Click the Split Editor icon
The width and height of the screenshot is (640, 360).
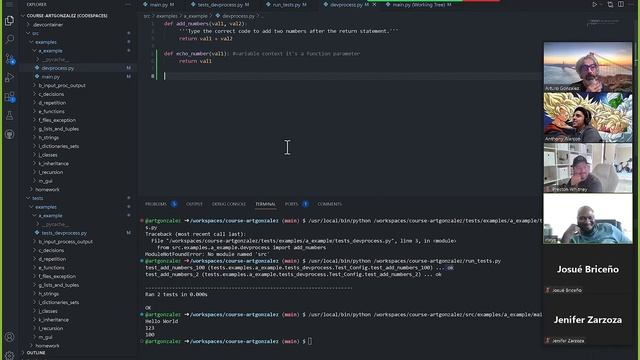(x=621, y=4)
